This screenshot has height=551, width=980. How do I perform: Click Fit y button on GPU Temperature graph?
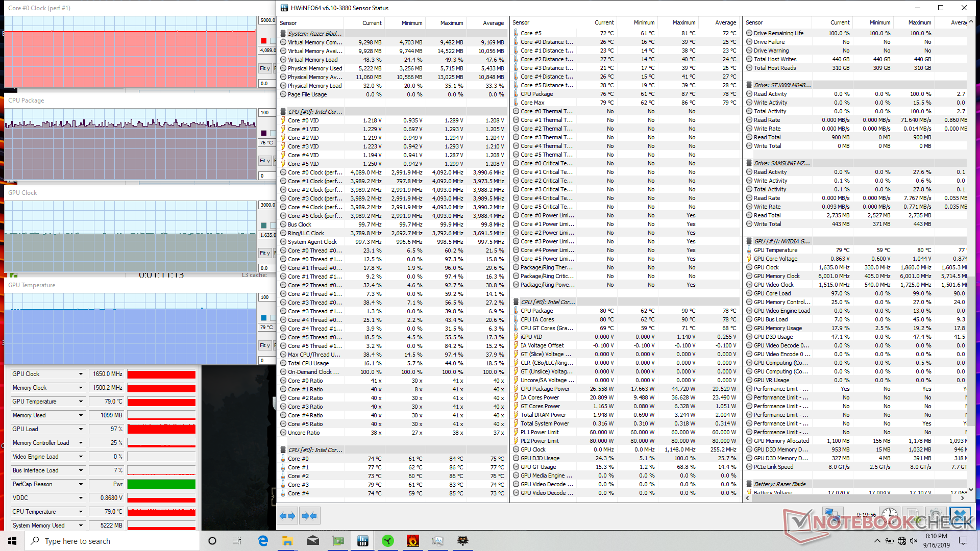(264, 345)
